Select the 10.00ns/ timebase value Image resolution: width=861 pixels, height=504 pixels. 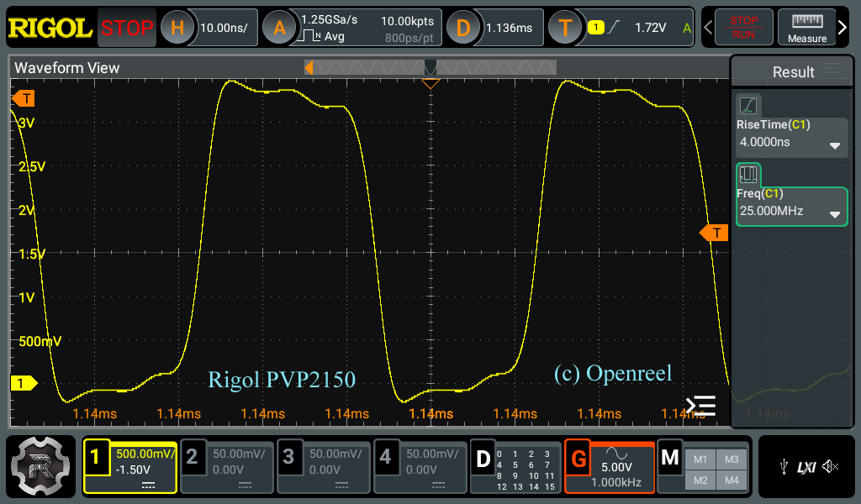click(x=224, y=28)
